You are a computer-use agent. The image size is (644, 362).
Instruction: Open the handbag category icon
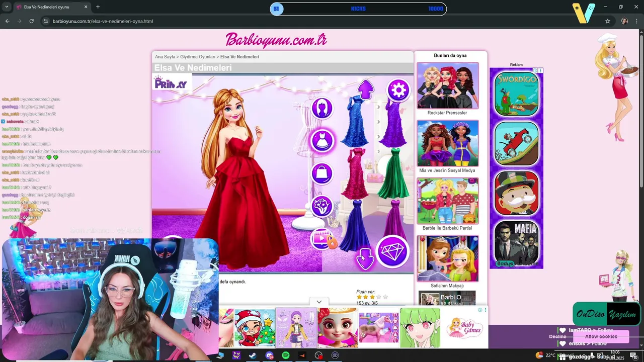[322, 174]
